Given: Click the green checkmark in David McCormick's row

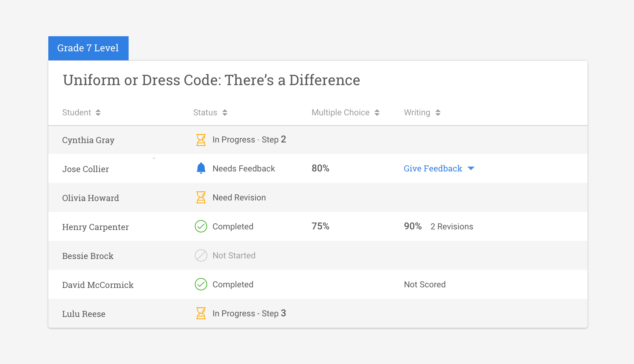Looking at the screenshot, I should (x=201, y=284).
